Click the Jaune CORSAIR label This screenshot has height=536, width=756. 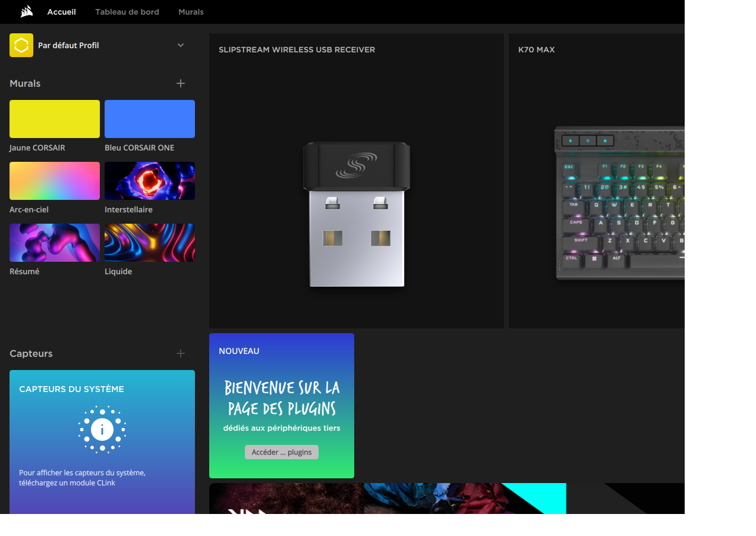coord(37,148)
